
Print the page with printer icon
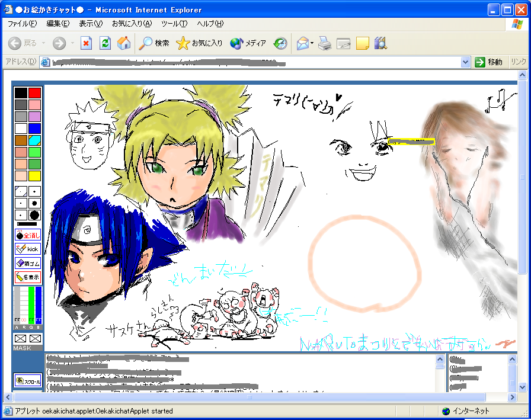[325, 43]
